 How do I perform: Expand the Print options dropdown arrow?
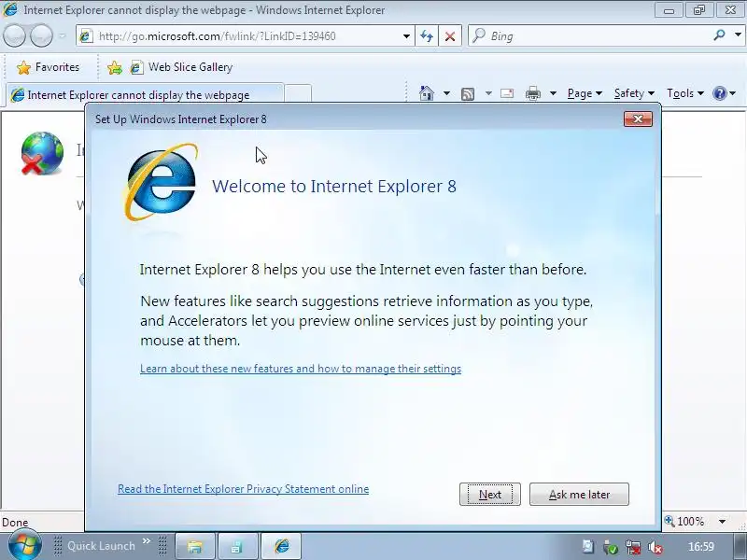click(x=553, y=93)
